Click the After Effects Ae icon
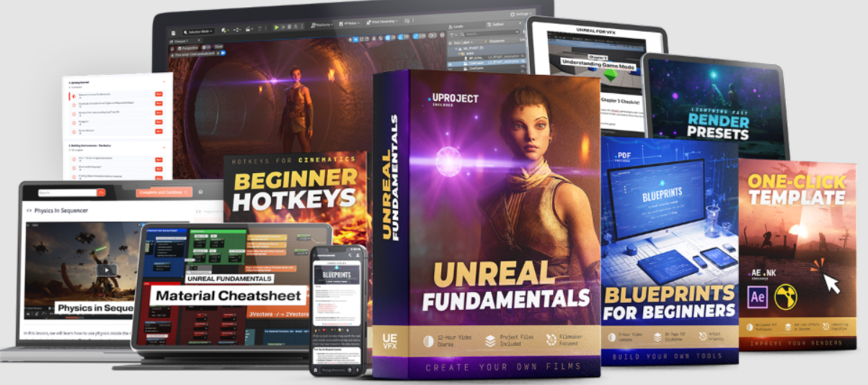The width and height of the screenshot is (868, 385). (x=758, y=296)
